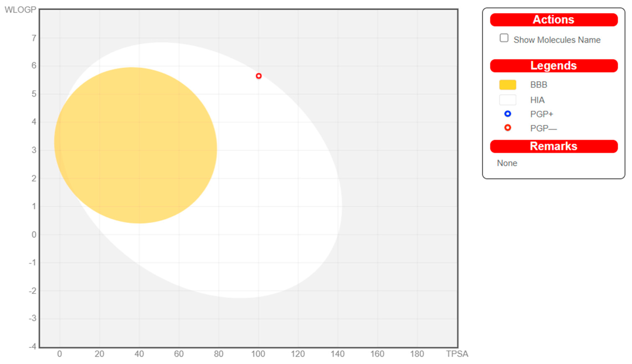Click the red molecule point on plot
Screen dimensions: 632x364
[x=259, y=76]
